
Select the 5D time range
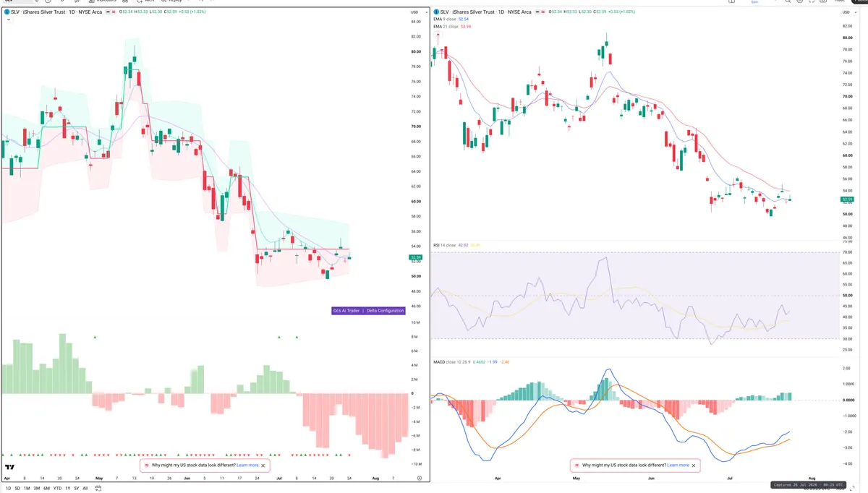pos(17,489)
